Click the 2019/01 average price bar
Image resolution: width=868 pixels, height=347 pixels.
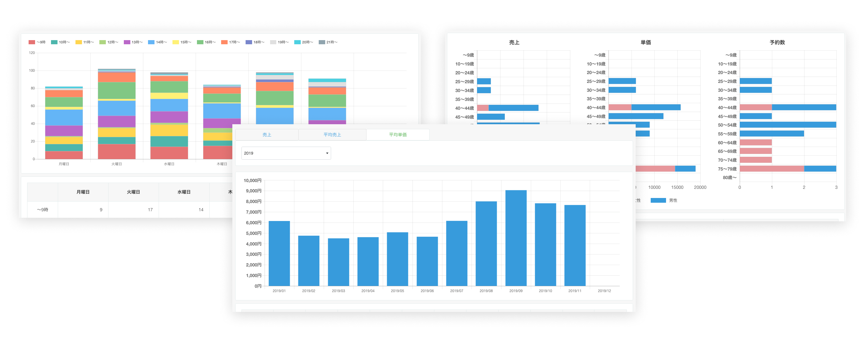coord(279,253)
